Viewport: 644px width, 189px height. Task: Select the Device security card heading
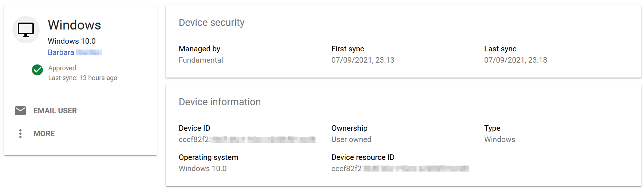click(x=212, y=23)
